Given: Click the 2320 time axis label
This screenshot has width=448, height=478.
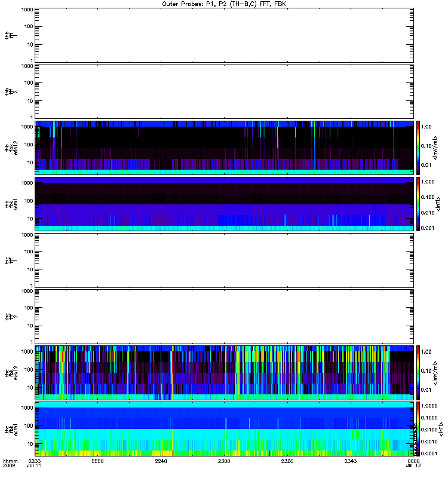Looking at the screenshot, I should (x=287, y=461).
